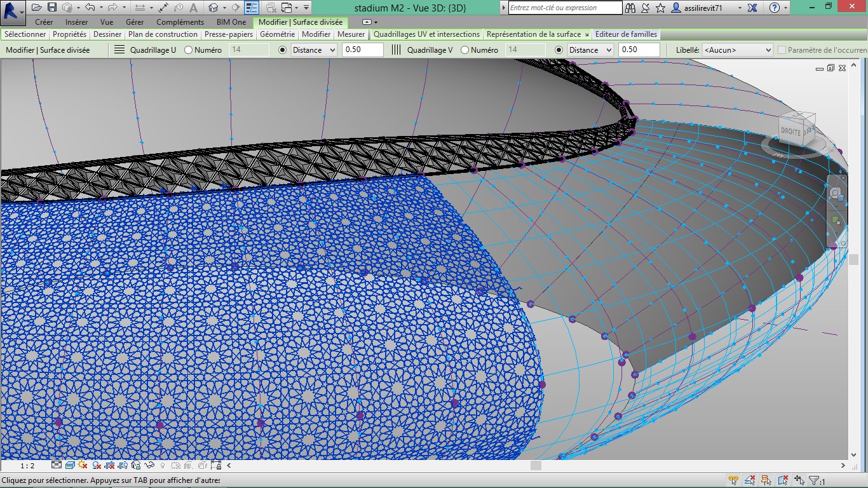Click the ViewCube Droite face
868x488 pixels.
coord(790,130)
